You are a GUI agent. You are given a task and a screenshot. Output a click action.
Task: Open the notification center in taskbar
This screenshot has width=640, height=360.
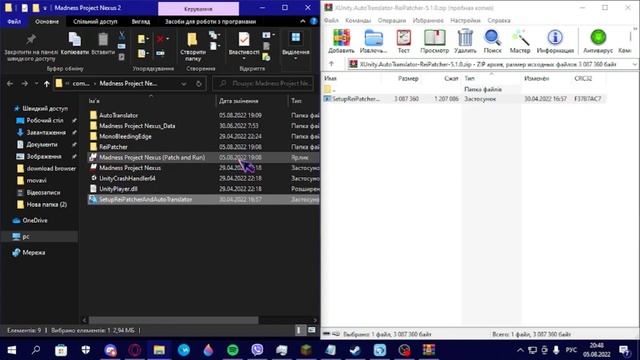[x=624, y=350]
